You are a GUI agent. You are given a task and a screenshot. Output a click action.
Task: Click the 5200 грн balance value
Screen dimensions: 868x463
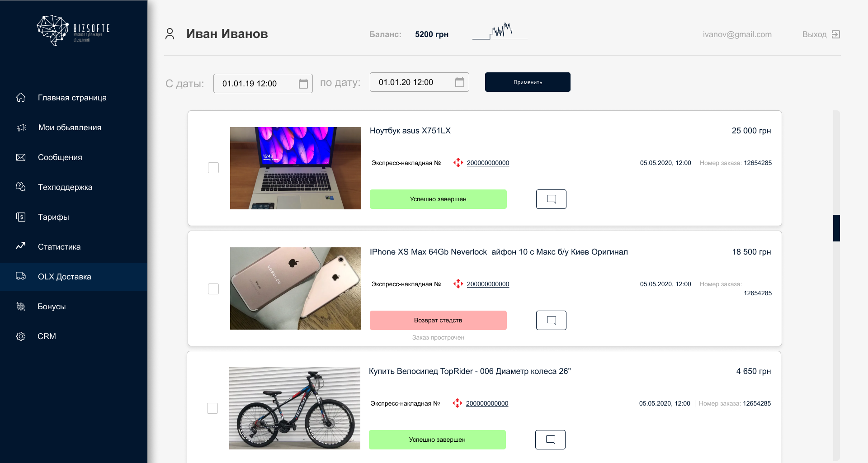pos(432,34)
